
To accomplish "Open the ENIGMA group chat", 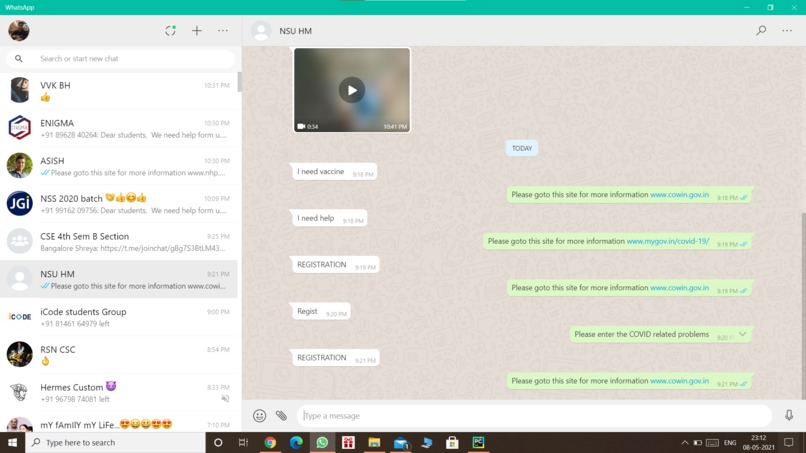I will (119, 128).
